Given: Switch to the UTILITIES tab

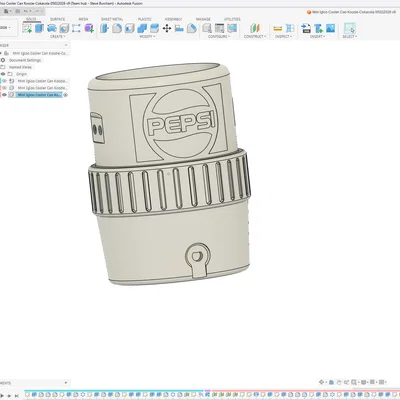Looking at the screenshot, I should click(x=232, y=19).
